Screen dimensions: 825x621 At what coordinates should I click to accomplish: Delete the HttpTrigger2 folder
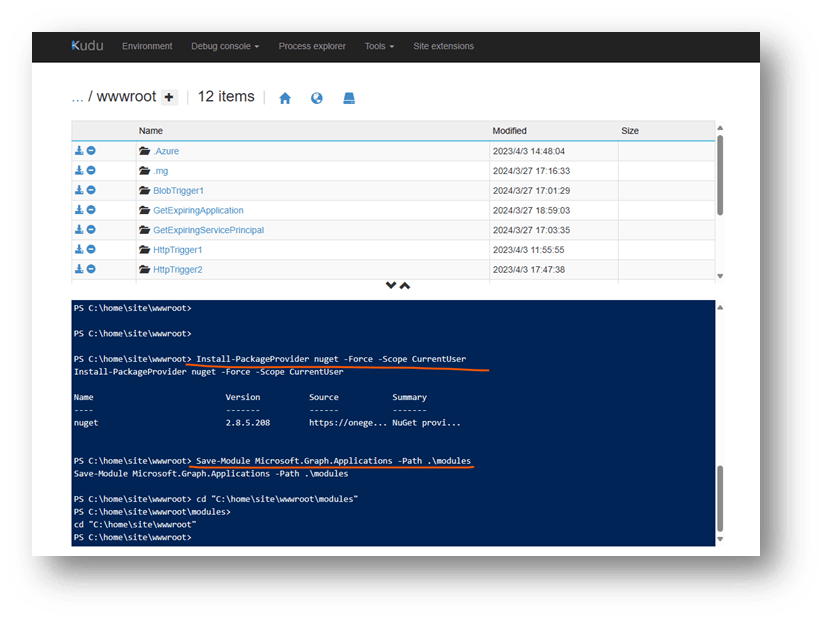tap(91, 269)
